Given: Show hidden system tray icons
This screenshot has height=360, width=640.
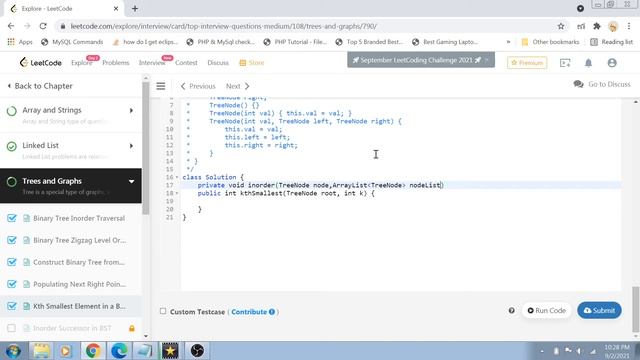Looking at the screenshot, I should tap(542, 351).
